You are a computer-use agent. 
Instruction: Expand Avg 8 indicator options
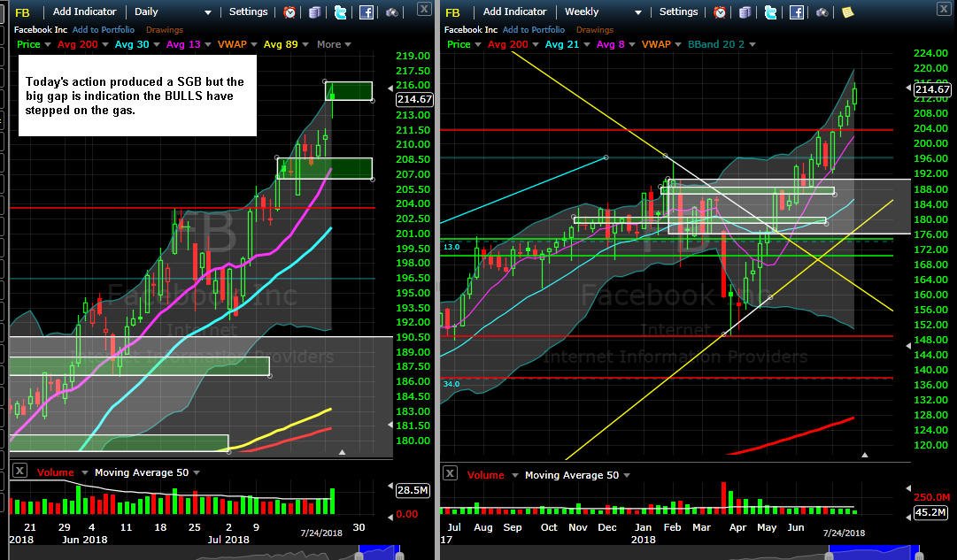pos(632,44)
